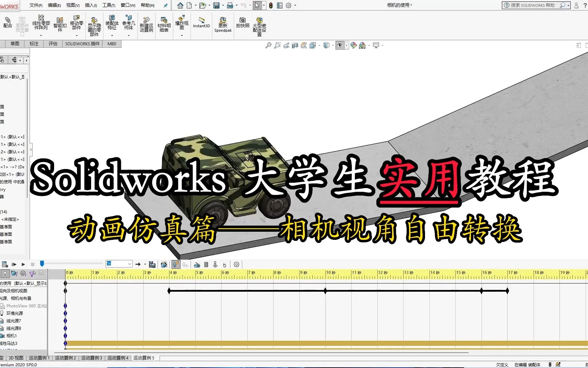Expand the 移动零部件 dropdown arrow
This screenshot has height=368, width=588.
[x=77, y=35]
